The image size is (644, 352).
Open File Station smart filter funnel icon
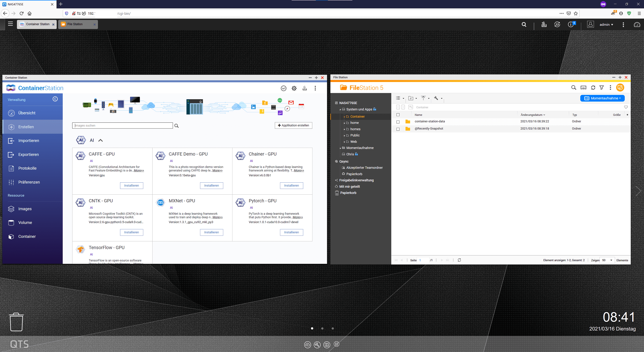(602, 88)
